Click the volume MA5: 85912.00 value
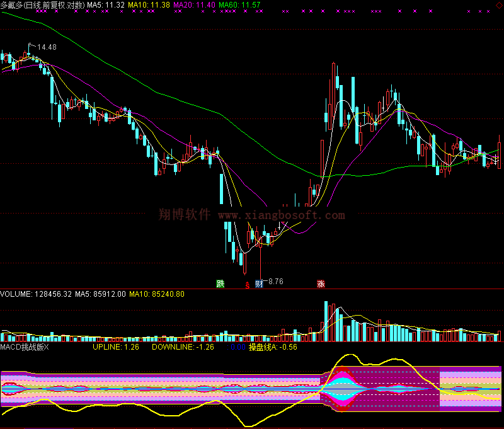Viewport: 504px width, 429px height. pos(100,294)
